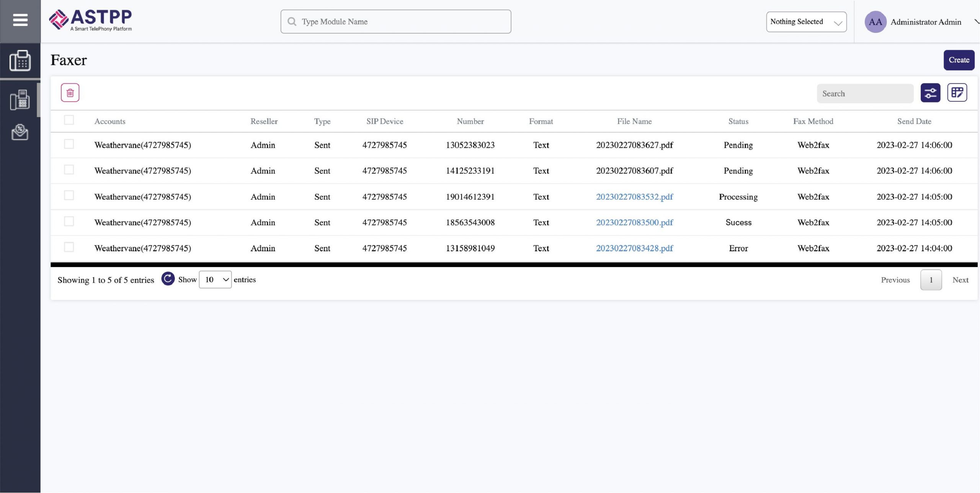Click the delete/trash icon for fax entries
Image resolution: width=980 pixels, height=493 pixels.
pyautogui.click(x=70, y=93)
